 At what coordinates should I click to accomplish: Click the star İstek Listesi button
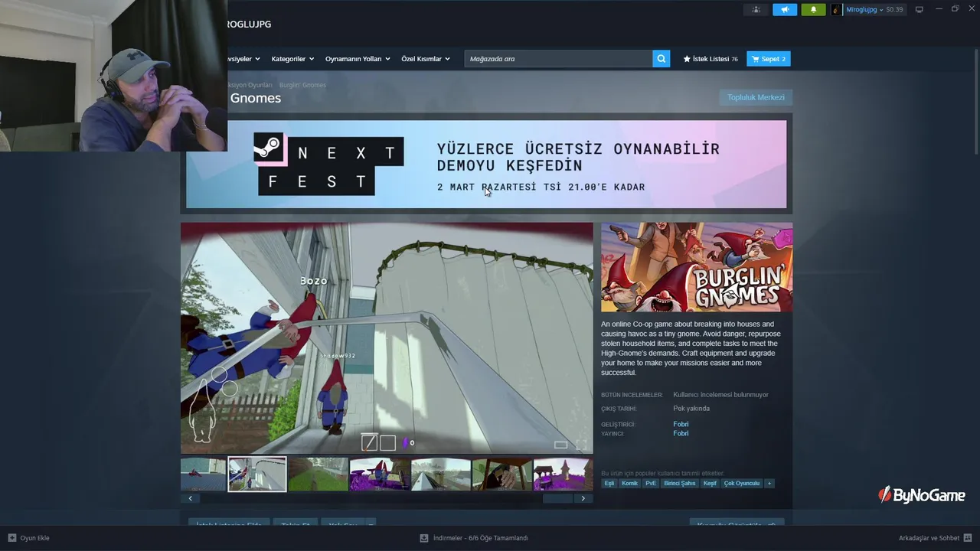point(710,58)
